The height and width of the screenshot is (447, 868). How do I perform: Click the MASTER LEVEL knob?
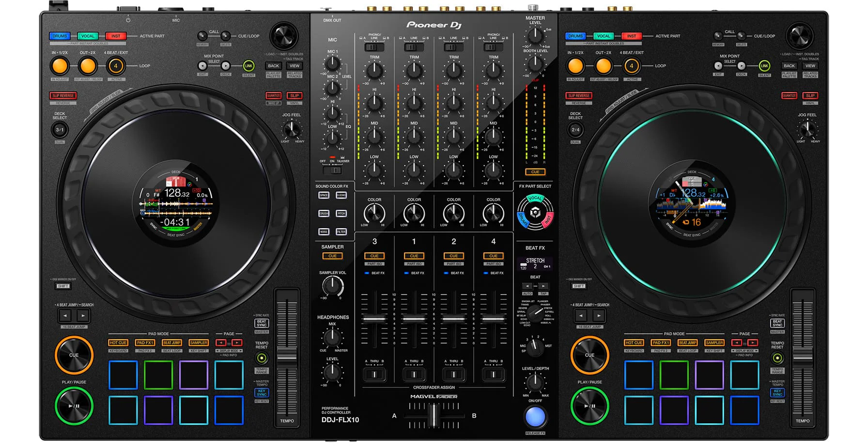pos(535,35)
